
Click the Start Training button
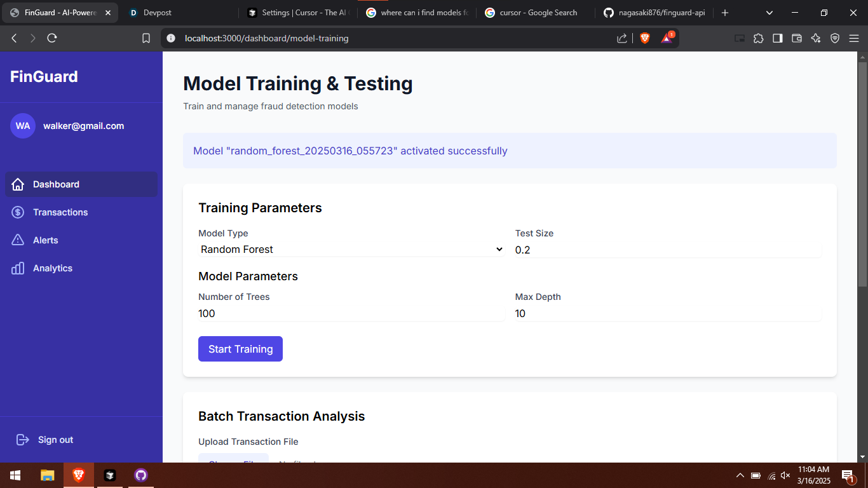(240, 349)
